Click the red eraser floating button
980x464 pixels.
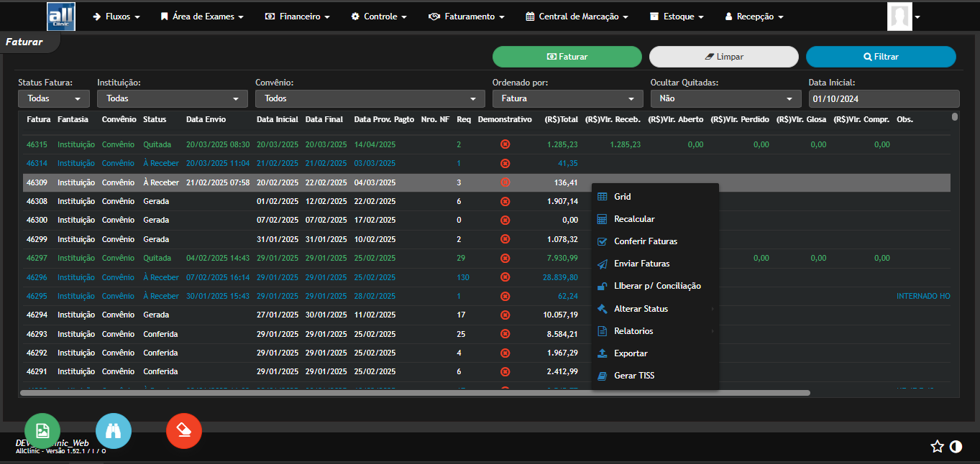(184, 431)
